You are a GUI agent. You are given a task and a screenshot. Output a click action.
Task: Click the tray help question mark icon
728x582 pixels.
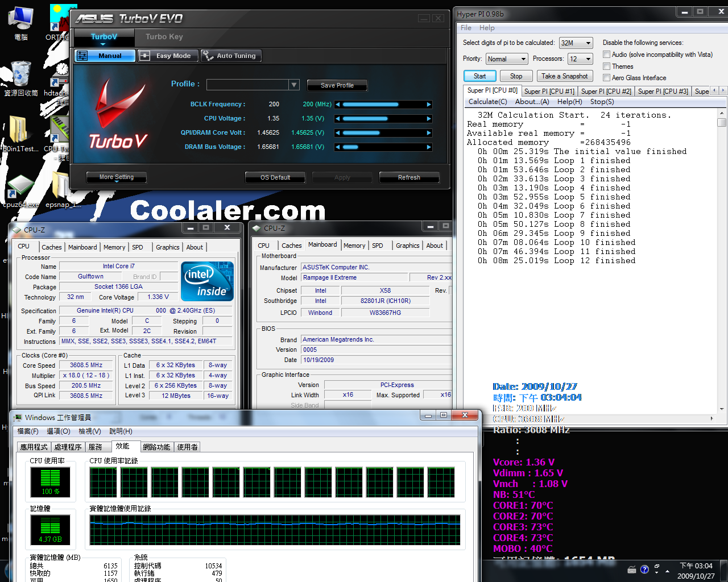[644, 569]
